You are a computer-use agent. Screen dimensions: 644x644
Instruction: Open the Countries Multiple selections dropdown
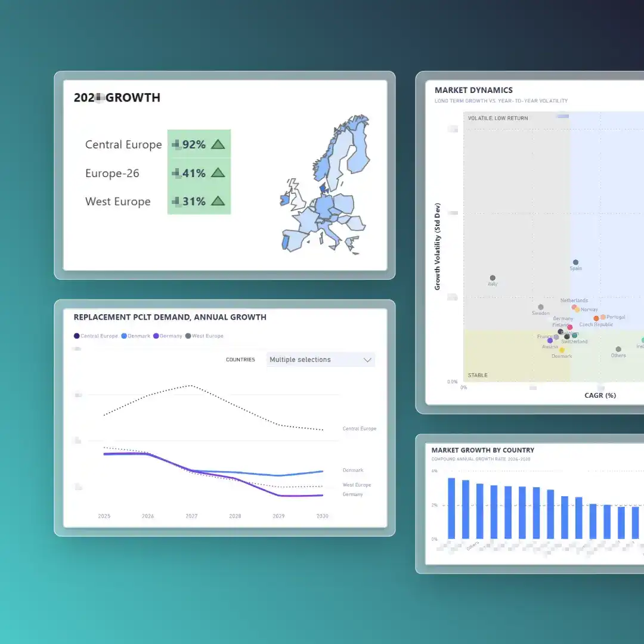coord(320,360)
